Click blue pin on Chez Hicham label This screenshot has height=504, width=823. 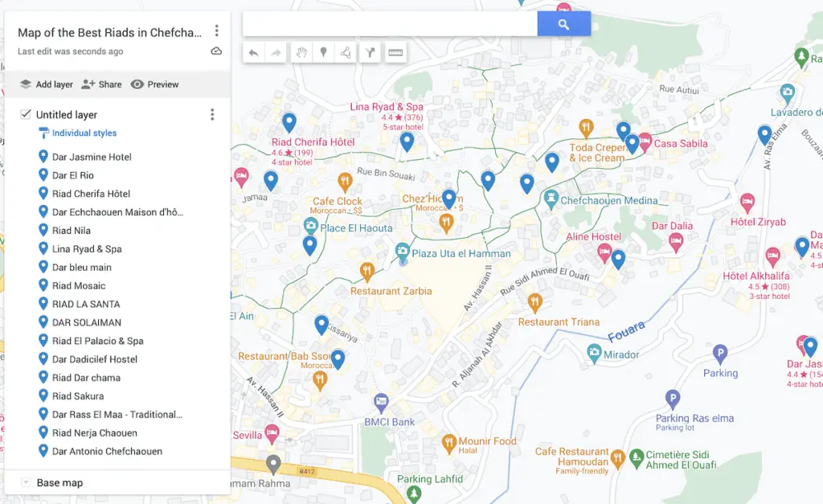click(x=448, y=199)
